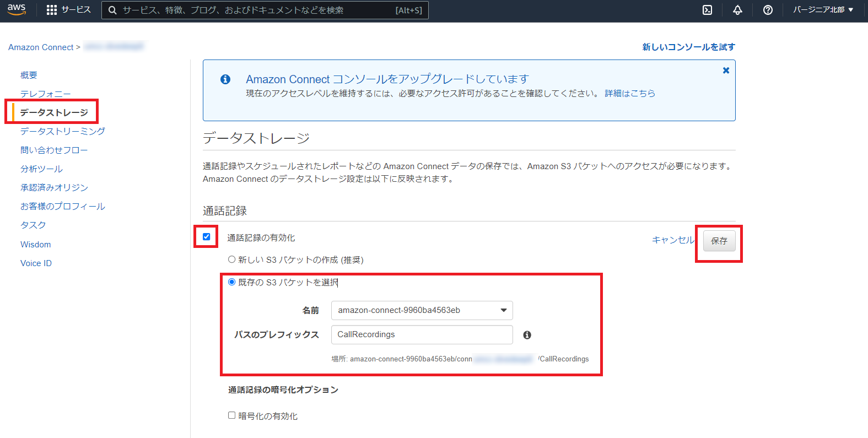Open タスク in the sidebar
Viewport: 868px width, 438px height.
pyautogui.click(x=33, y=225)
